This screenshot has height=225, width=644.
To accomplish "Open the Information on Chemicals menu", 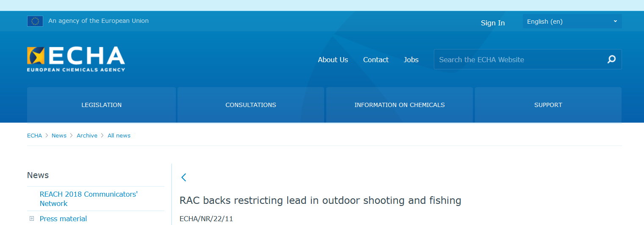I will pos(400,105).
